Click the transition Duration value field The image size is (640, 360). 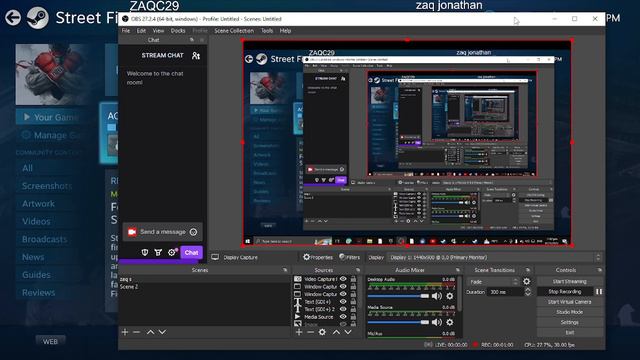pyautogui.click(x=506, y=292)
